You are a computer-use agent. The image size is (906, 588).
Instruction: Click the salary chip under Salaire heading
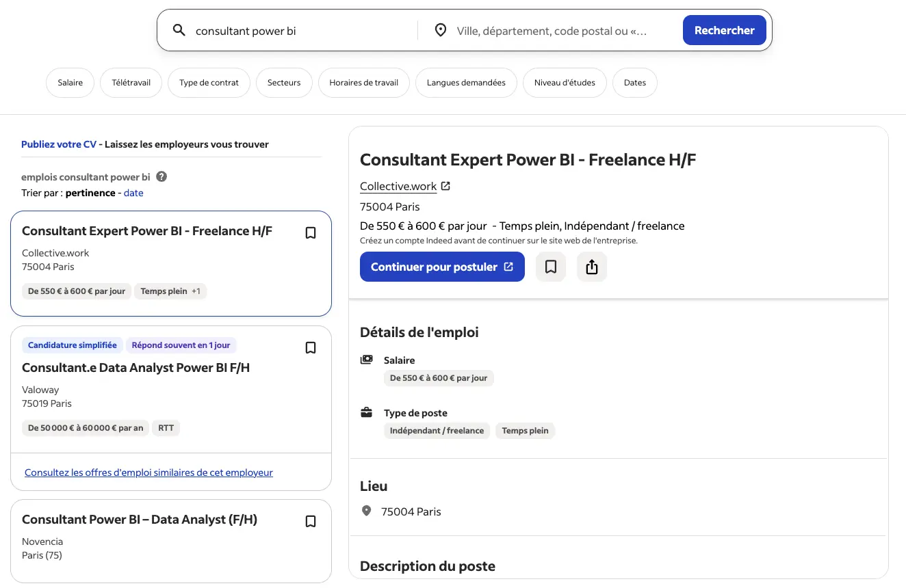pyautogui.click(x=439, y=378)
